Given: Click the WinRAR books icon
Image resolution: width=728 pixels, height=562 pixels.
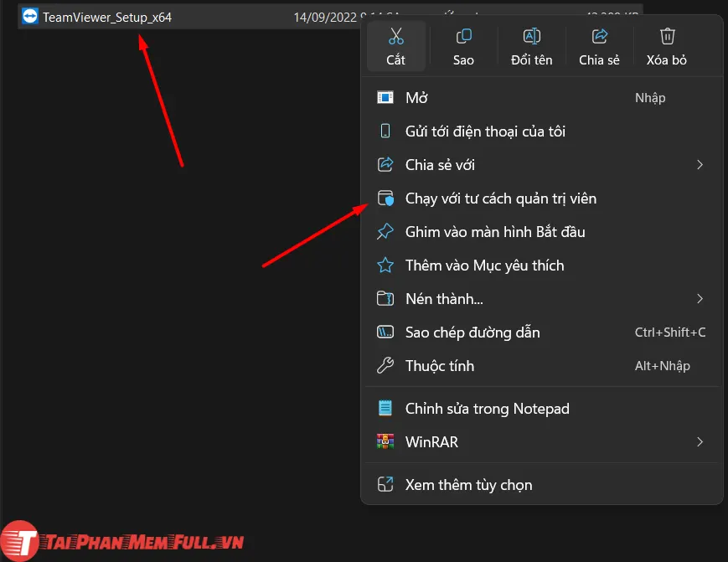Looking at the screenshot, I should click(x=385, y=441).
